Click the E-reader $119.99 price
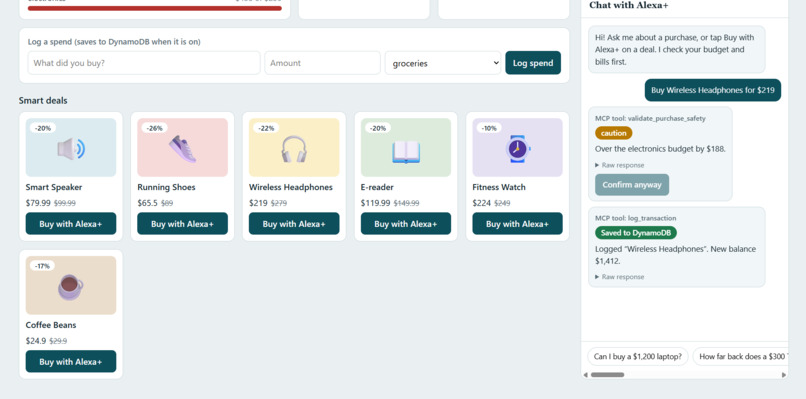 pos(375,203)
